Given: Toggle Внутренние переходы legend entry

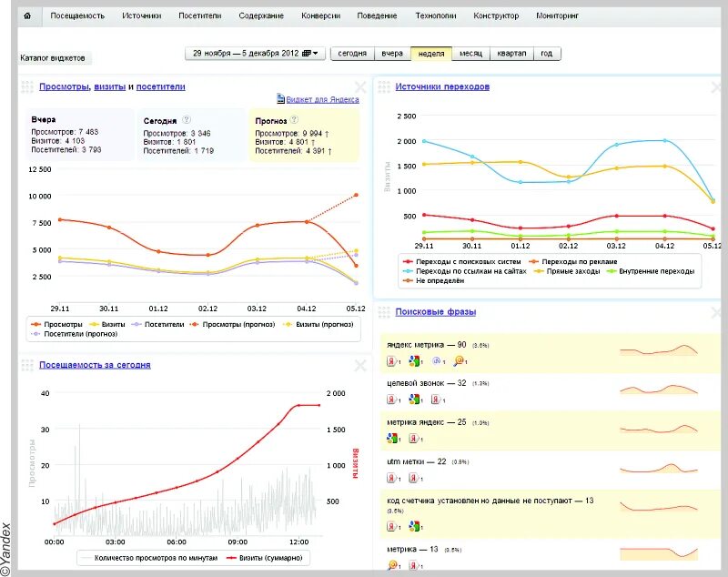Looking at the screenshot, I should (651, 271).
